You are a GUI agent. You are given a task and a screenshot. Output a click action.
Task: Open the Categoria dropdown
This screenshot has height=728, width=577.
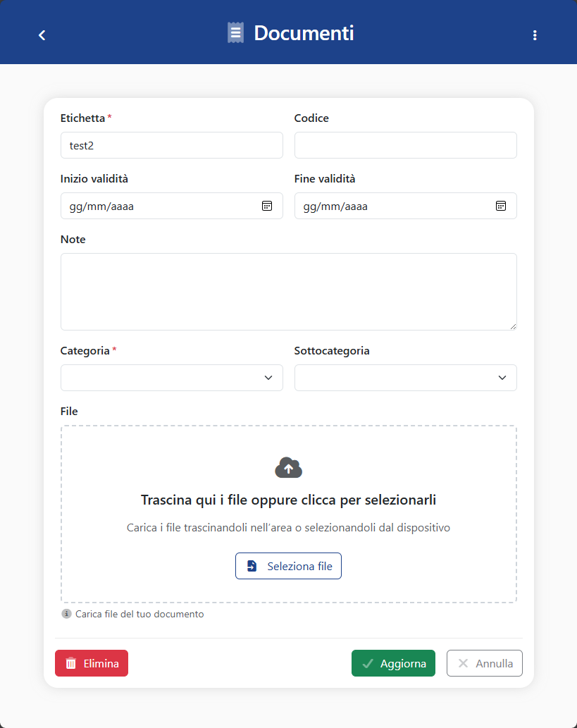click(x=171, y=378)
